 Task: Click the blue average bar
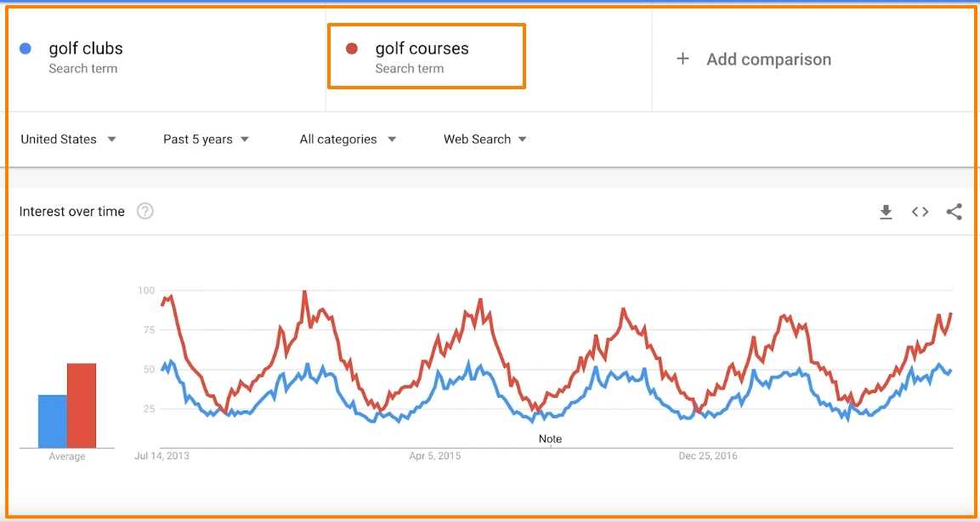click(x=53, y=421)
